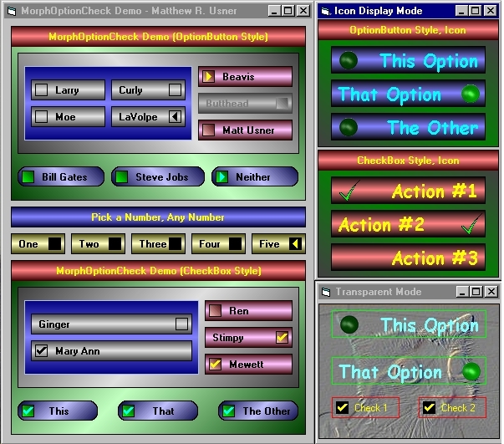This screenshot has height=444, width=504.
Task: Click the left-arrow icon on LaVolpe button
Action: click(x=175, y=117)
